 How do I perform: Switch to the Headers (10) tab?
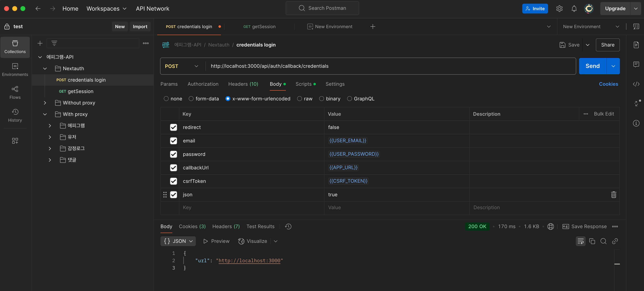click(243, 84)
